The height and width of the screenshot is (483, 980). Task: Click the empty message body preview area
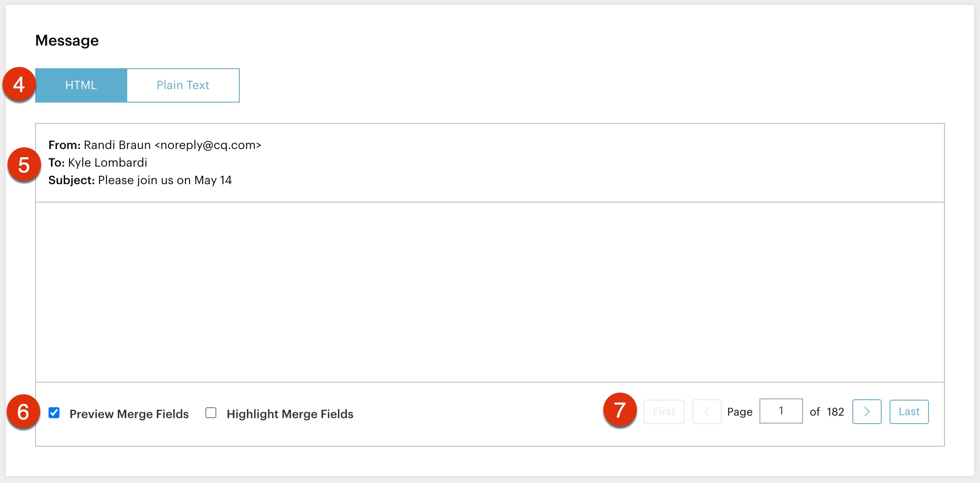pyautogui.click(x=490, y=292)
